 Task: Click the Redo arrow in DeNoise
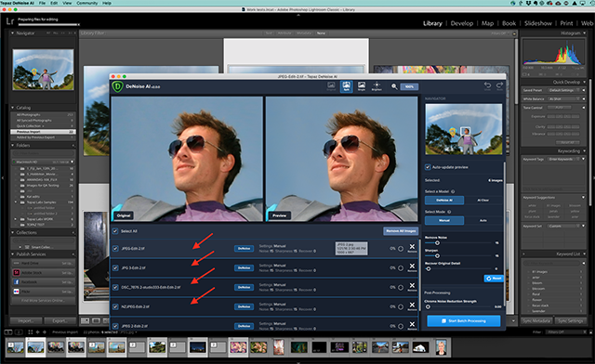[x=500, y=85]
